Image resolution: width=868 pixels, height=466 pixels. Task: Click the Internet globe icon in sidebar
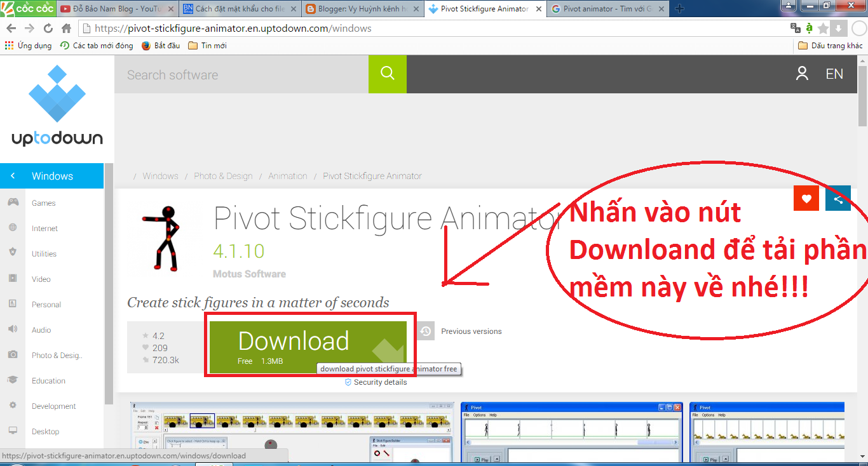[13, 228]
